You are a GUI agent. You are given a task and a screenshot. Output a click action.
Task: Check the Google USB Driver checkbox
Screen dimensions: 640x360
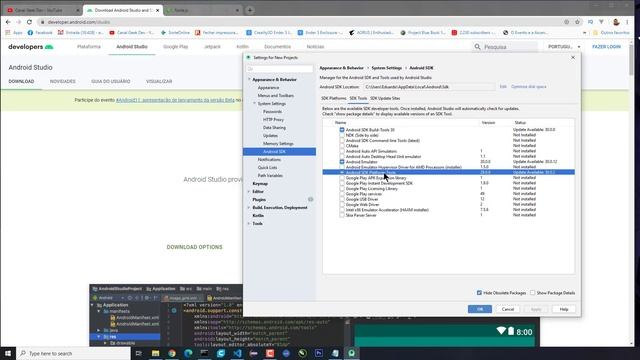pos(342,199)
